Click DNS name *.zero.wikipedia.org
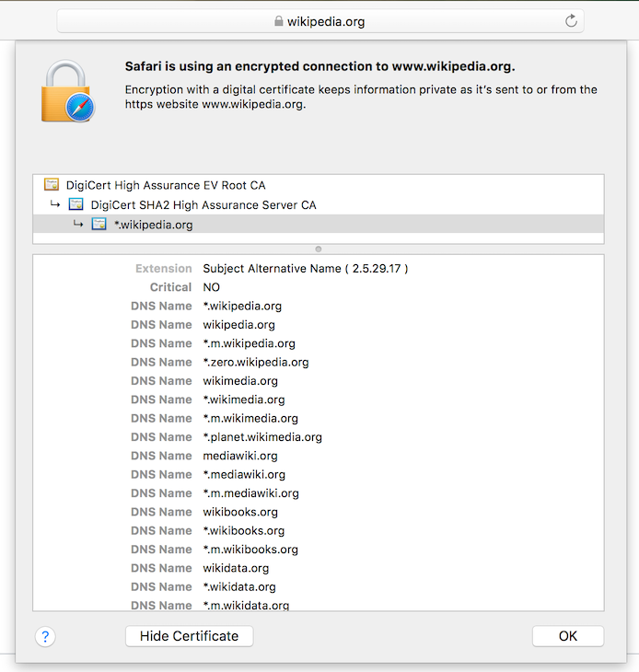 pyautogui.click(x=256, y=362)
